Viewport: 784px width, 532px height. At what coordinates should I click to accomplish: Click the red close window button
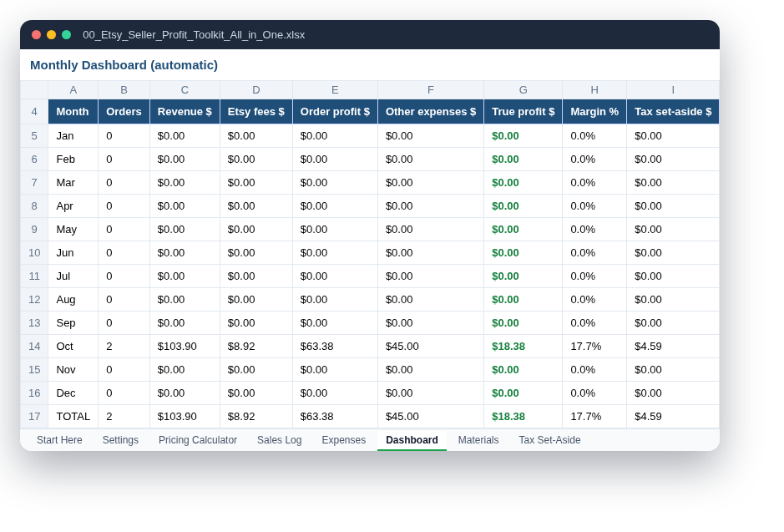click(x=36, y=35)
